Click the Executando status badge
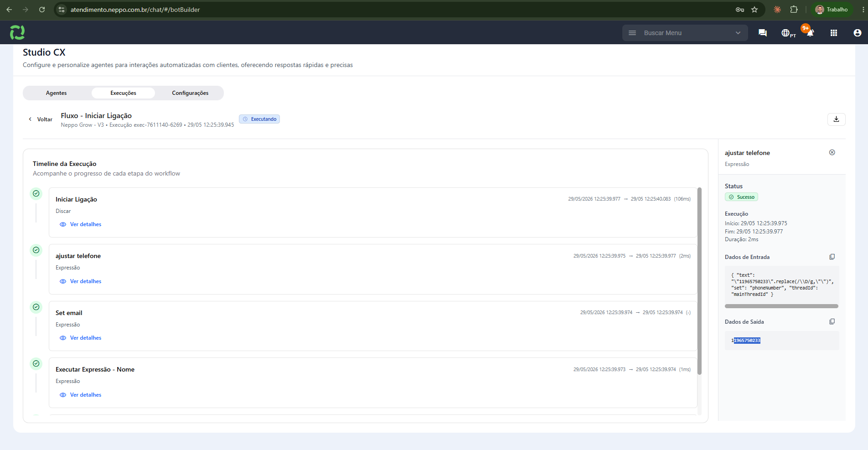Image resolution: width=868 pixels, height=450 pixels. pyautogui.click(x=259, y=119)
